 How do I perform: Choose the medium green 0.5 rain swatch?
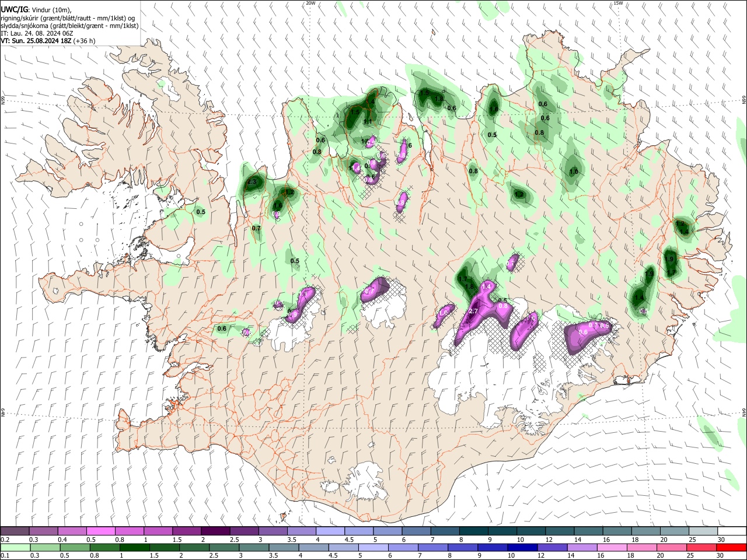pyautogui.click(x=74, y=547)
